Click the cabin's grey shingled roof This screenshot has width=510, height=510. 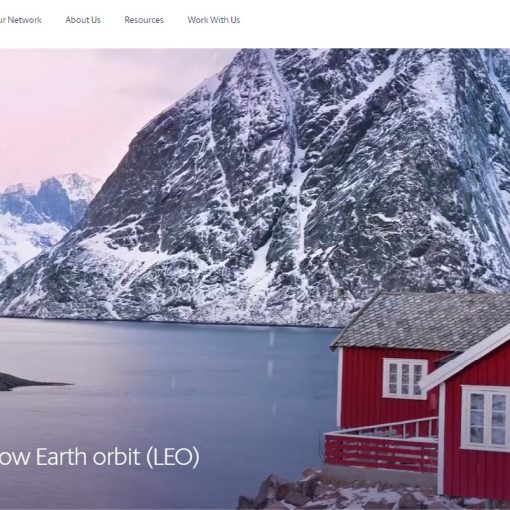pyautogui.click(x=420, y=320)
